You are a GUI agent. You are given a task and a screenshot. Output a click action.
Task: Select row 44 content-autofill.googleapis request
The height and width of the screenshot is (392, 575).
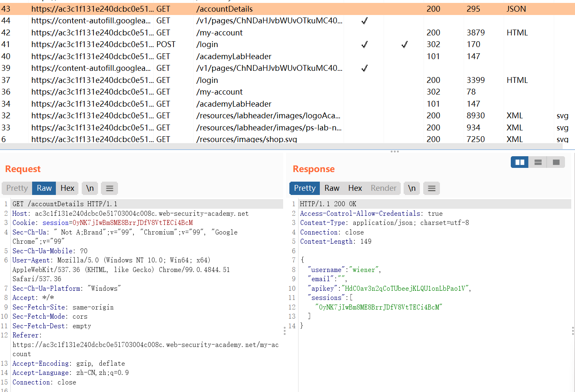click(287, 20)
